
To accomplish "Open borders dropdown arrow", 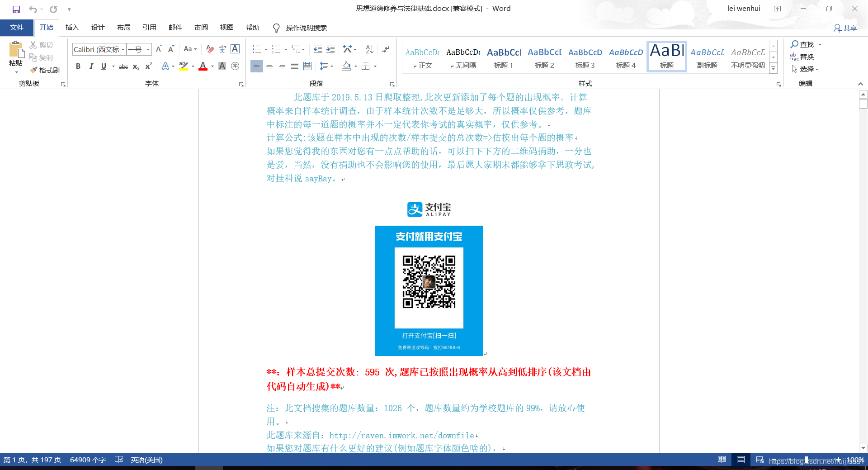I will pyautogui.click(x=375, y=66).
